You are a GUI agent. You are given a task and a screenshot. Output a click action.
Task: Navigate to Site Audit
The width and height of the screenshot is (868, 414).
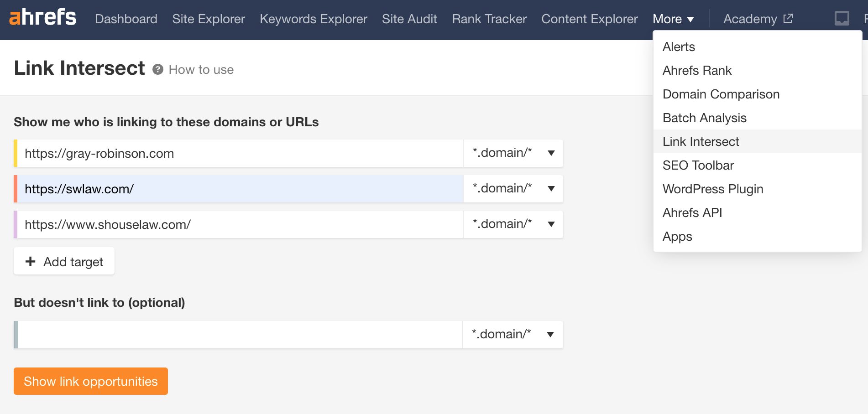click(409, 19)
